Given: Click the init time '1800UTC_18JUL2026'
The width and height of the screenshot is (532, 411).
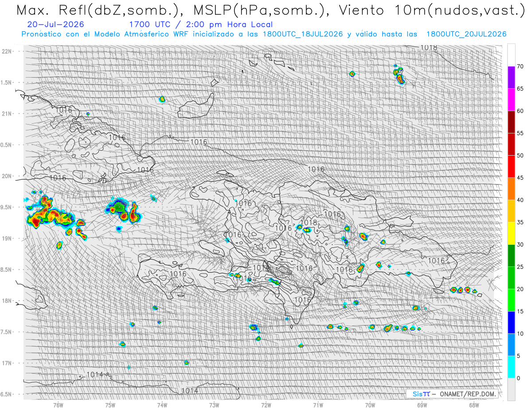Looking at the screenshot, I should coord(303,34).
